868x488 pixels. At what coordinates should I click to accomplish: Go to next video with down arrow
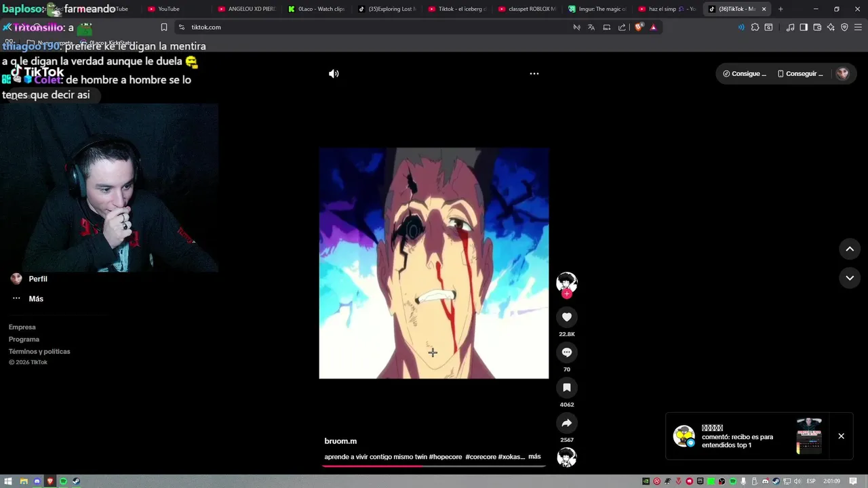click(850, 278)
